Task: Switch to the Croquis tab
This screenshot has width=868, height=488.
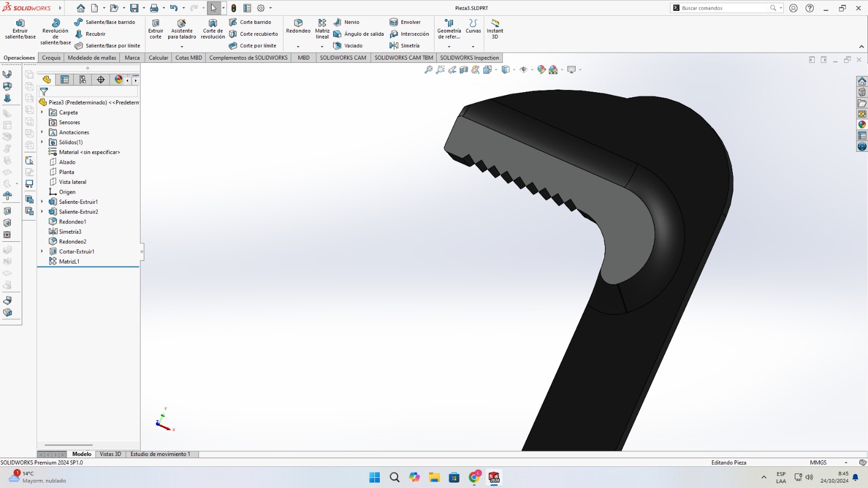Action: (51, 57)
